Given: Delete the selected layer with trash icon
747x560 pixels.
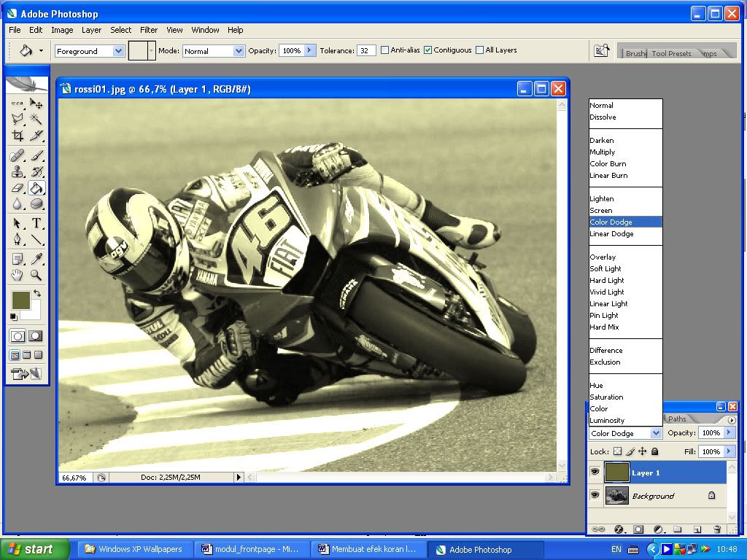Looking at the screenshot, I should coord(717,529).
